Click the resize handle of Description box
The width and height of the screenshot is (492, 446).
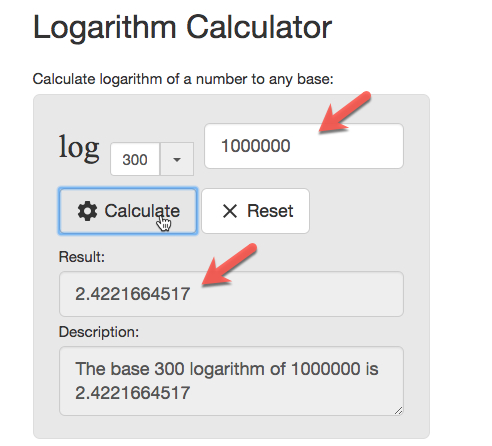click(399, 411)
